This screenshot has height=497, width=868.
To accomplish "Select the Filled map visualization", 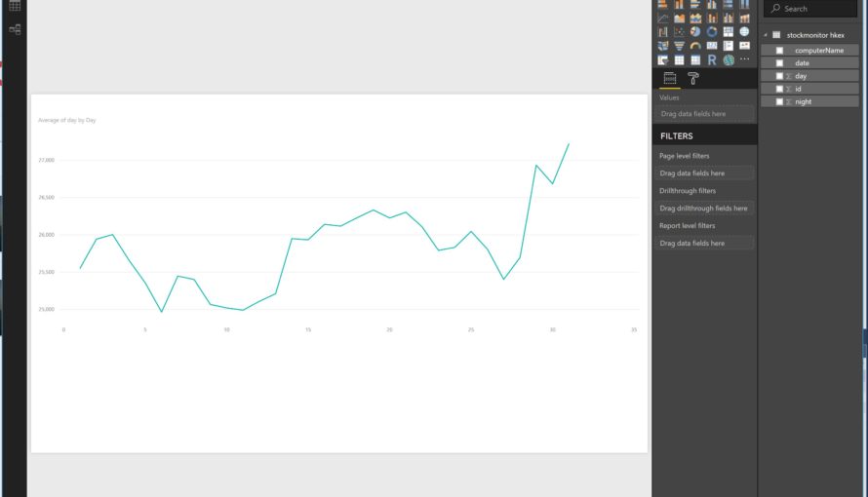I will 662,46.
